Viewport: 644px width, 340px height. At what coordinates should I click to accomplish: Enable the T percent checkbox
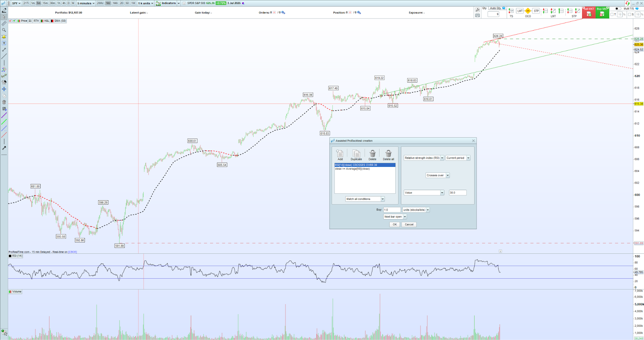pos(612,15)
